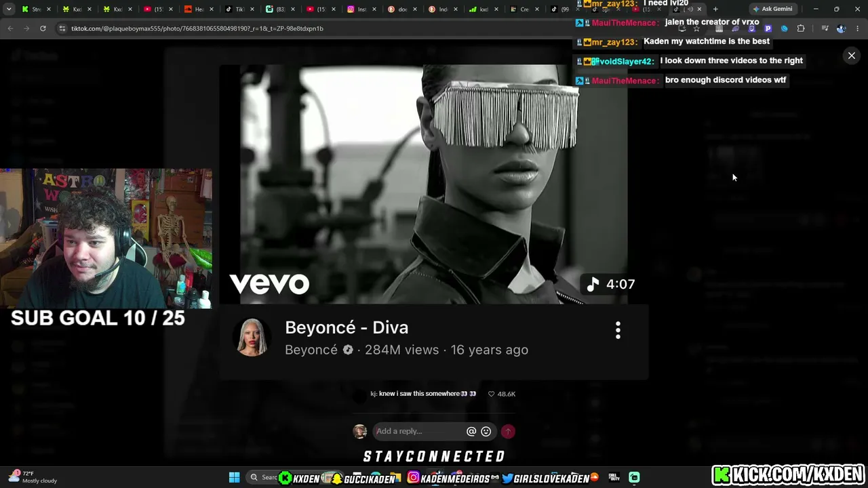The height and width of the screenshot is (488, 868).
Task: Click the Beyoncé - Diva video title
Action: point(347,327)
